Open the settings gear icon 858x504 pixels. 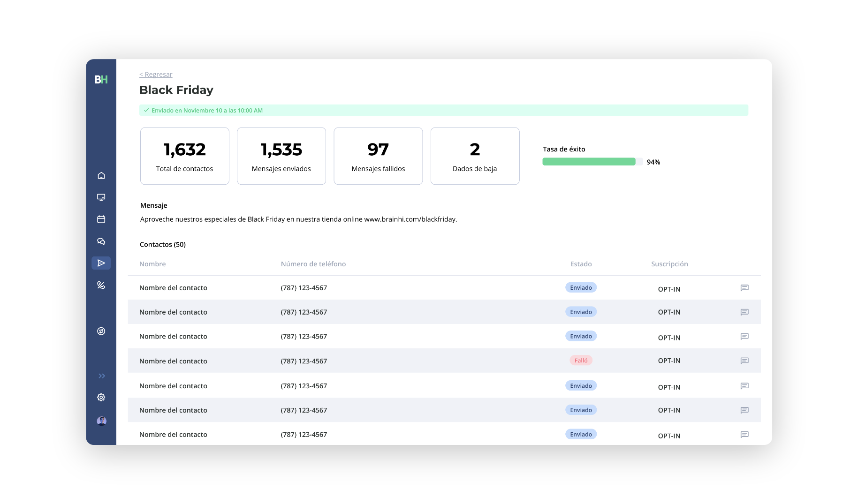click(x=101, y=397)
